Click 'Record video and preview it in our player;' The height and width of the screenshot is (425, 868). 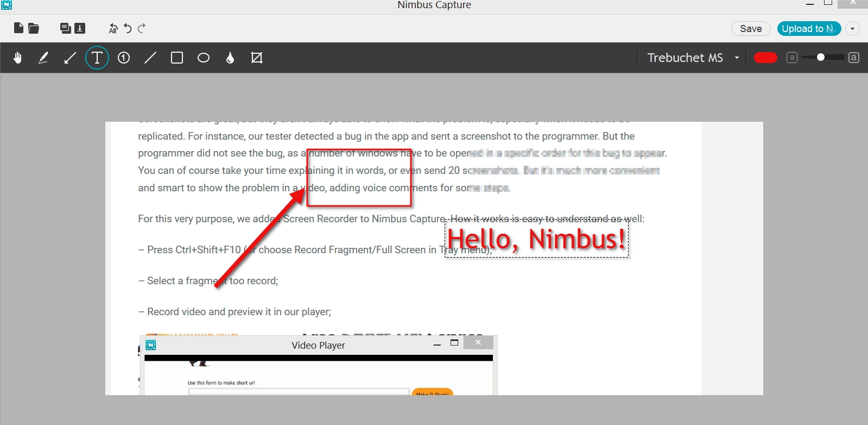(x=235, y=312)
